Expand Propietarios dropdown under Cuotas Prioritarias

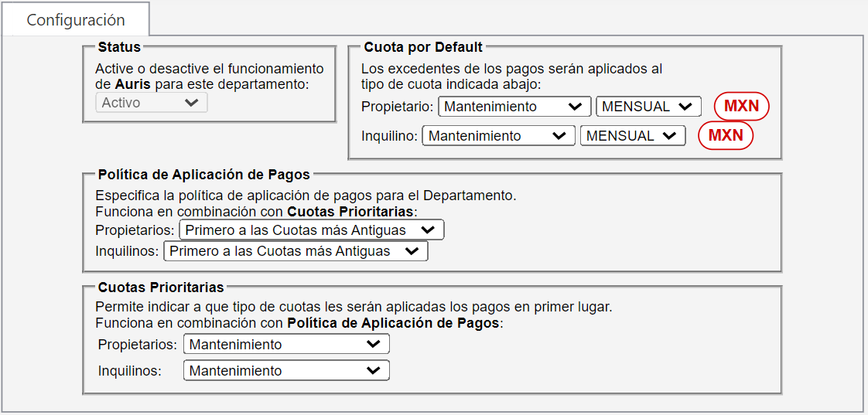[x=285, y=344]
